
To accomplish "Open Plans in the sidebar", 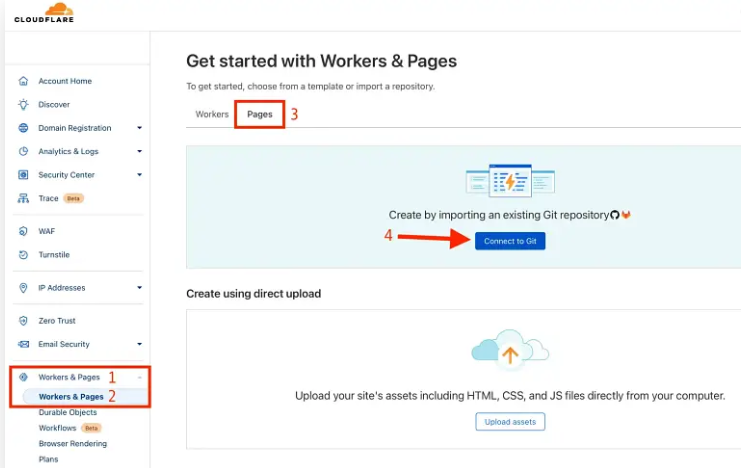I will click(48, 459).
